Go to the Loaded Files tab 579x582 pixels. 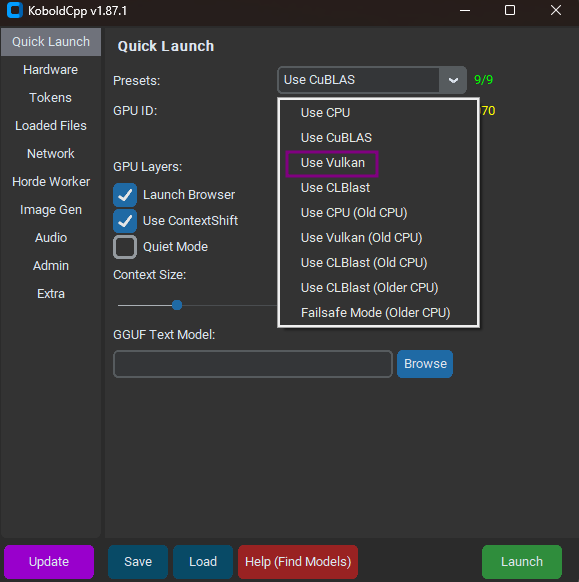tap(51, 126)
